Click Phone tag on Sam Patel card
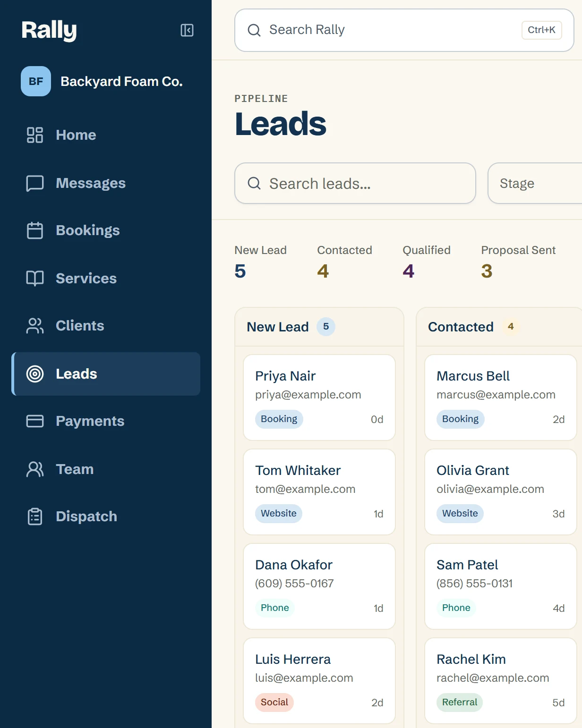Image resolution: width=582 pixels, height=728 pixels. pyautogui.click(x=456, y=608)
